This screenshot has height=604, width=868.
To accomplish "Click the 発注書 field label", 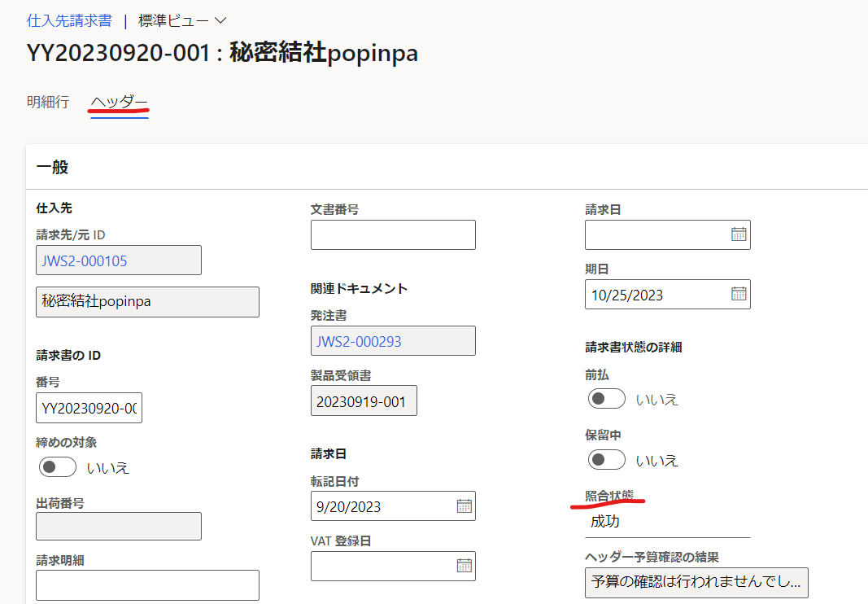I will point(329,316).
